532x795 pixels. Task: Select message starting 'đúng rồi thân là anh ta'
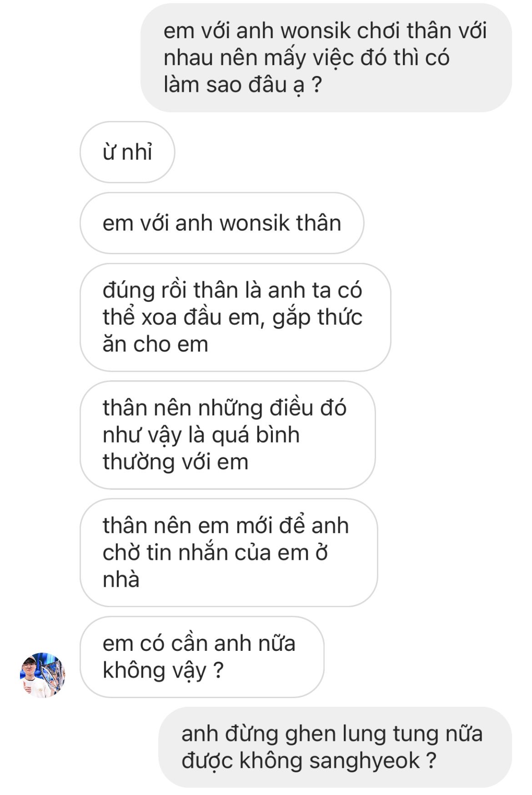click(235, 317)
